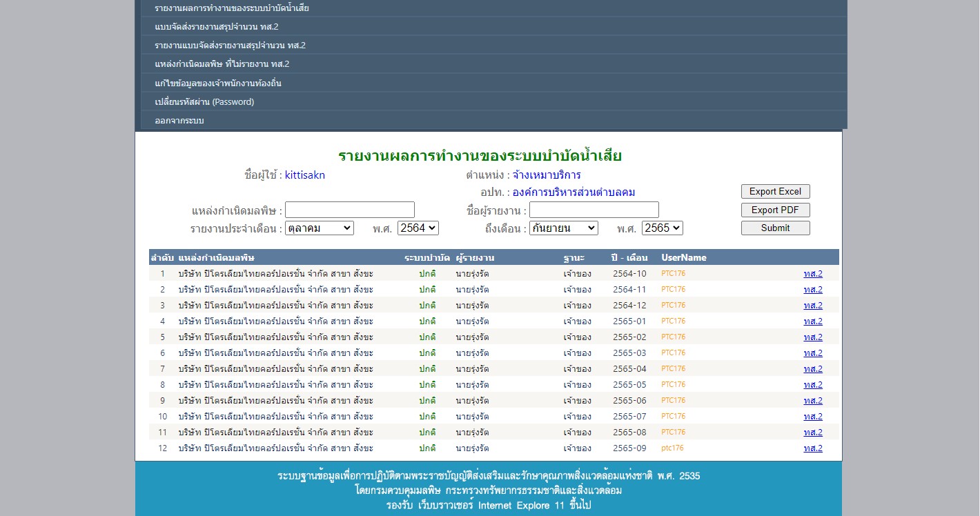
Task: Click the Submit button
Action: tap(775, 228)
